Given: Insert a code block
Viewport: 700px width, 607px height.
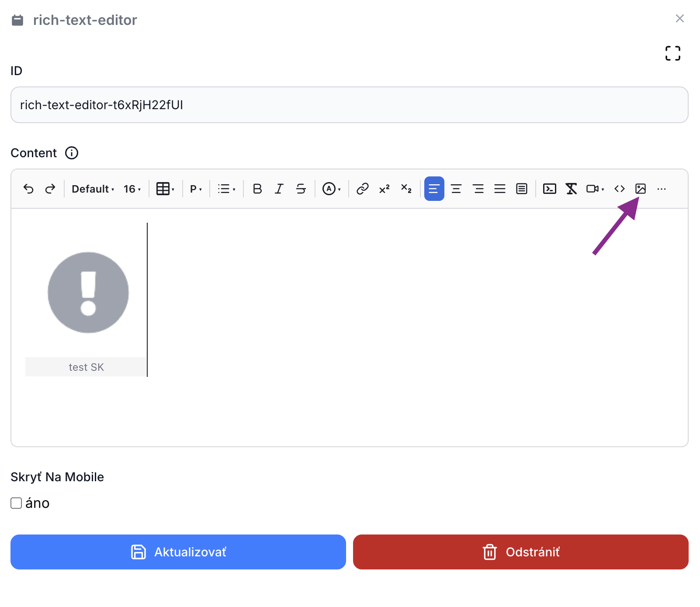Looking at the screenshot, I should click(550, 189).
